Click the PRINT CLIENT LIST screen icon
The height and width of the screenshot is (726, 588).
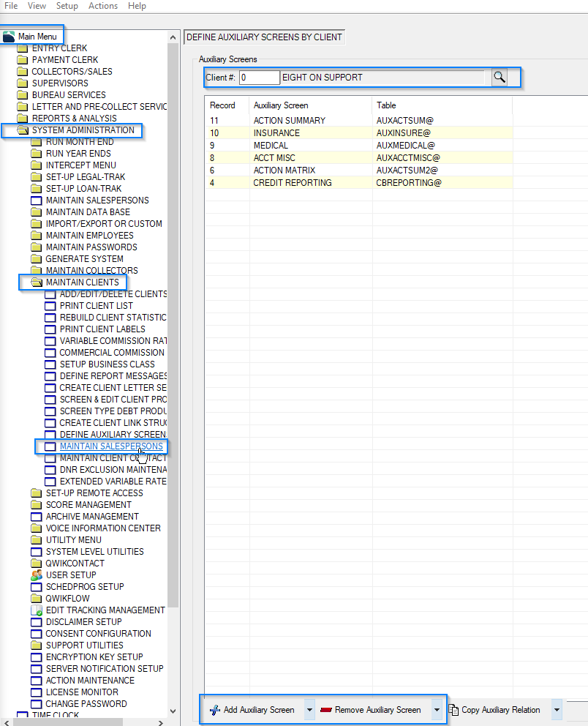tap(50, 306)
